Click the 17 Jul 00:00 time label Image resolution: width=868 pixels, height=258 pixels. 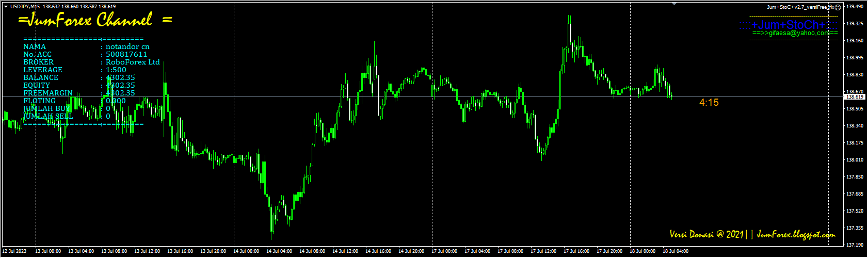click(444, 251)
